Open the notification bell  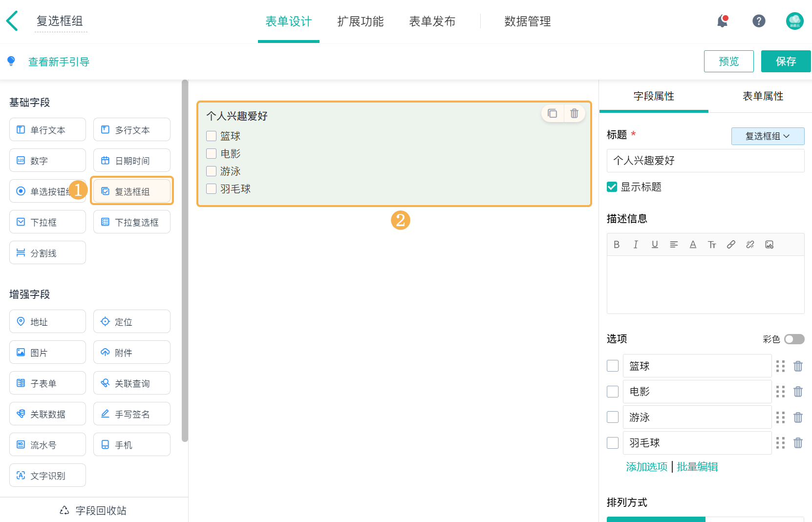tap(722, 21)
